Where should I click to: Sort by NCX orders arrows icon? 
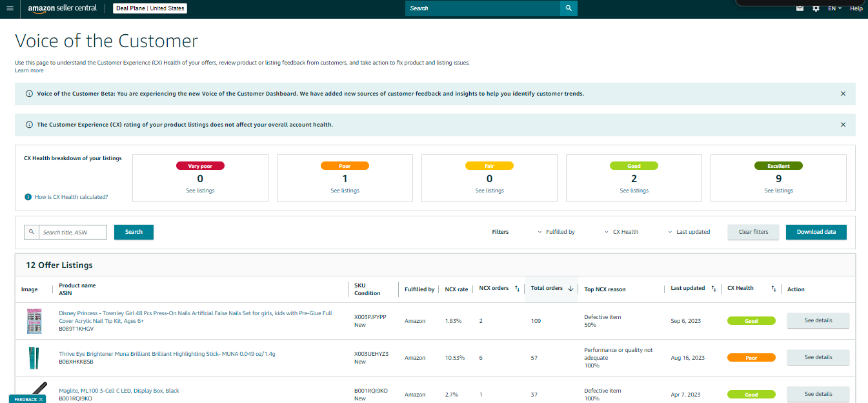(x=517, y=289)
